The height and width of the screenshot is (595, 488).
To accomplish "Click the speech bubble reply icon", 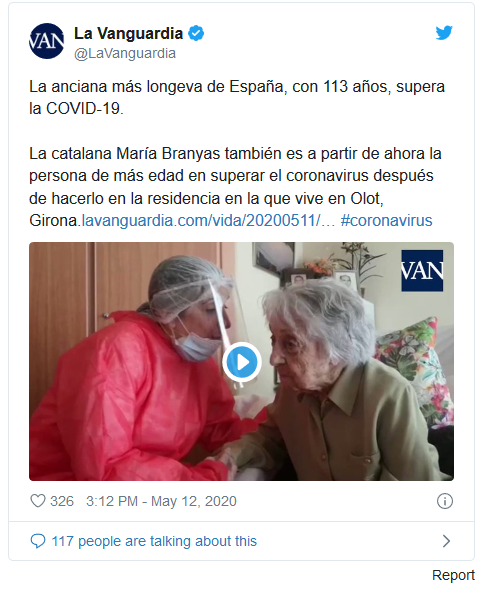I will pos(38,541).
